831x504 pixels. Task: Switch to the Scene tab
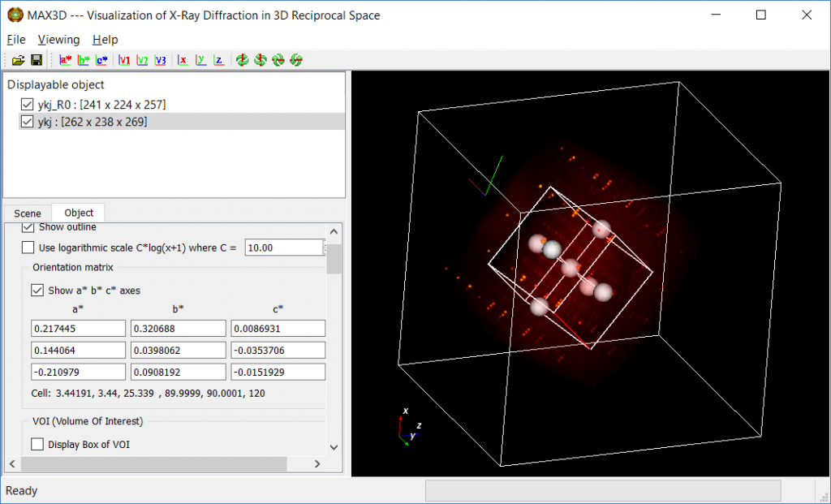click(27, 213)
